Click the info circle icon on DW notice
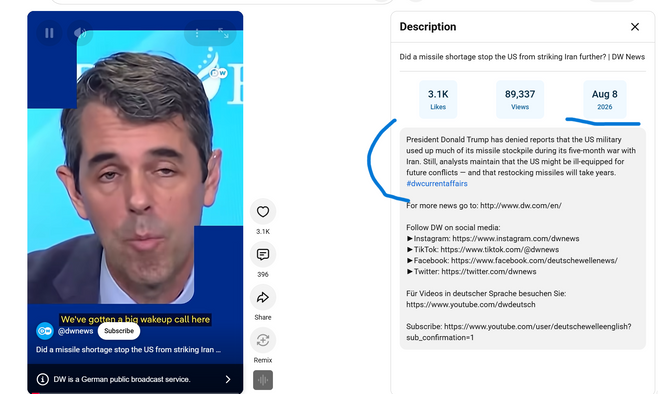This screenshot has height=394, width=658. (42, 379)
